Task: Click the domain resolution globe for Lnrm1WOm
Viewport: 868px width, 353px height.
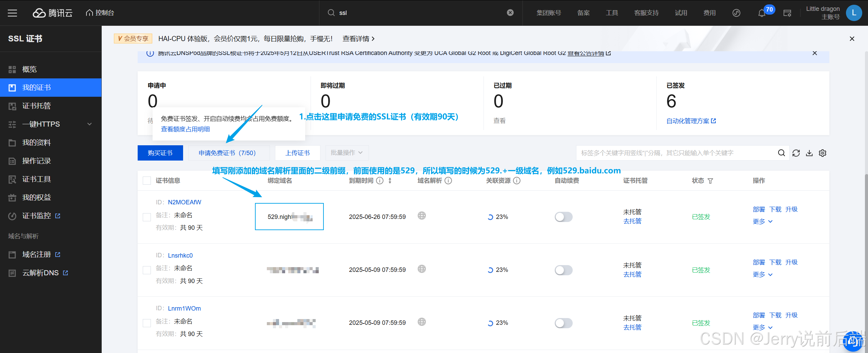Action: pyautogui.click(x=421, y=322)
